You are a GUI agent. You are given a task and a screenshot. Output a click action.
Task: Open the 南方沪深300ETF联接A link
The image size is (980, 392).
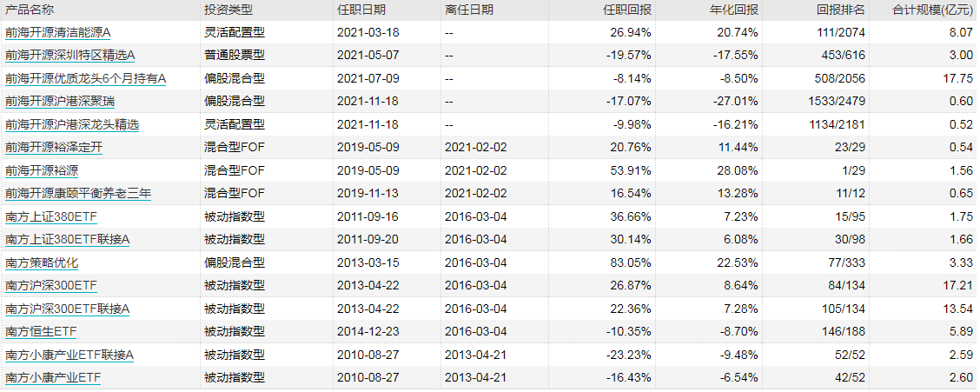pyautogui.click(x=67, y=309)
